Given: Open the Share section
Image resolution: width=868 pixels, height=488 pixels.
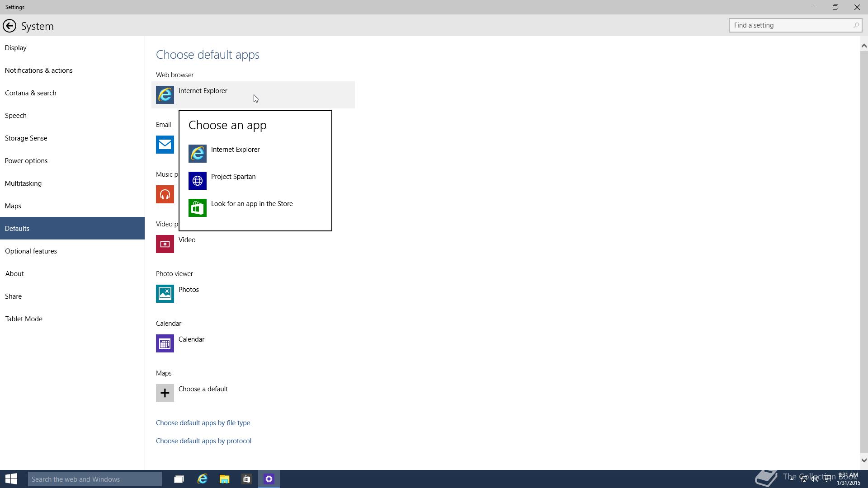Looking at the screenshot, I should (x=72, y=296).
